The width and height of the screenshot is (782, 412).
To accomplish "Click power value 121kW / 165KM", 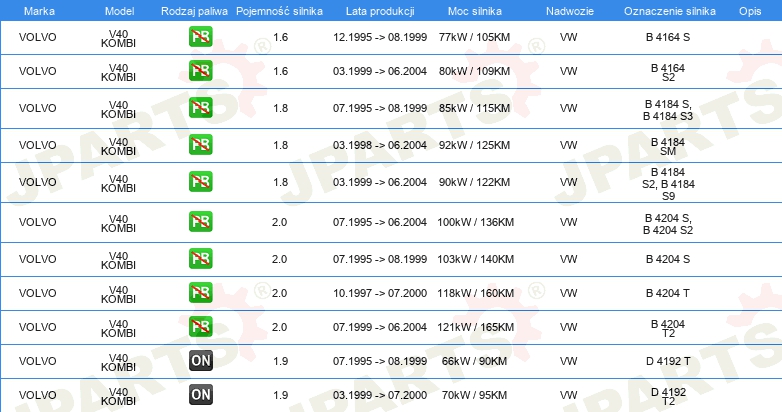I will [475, 327].
